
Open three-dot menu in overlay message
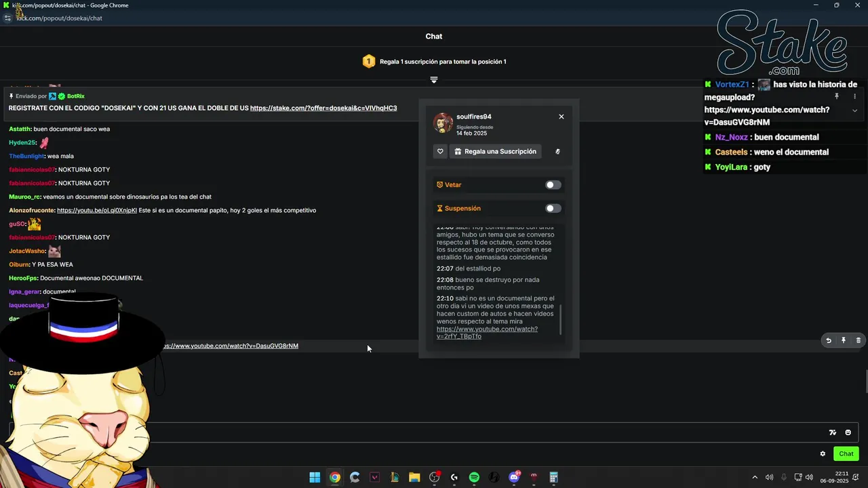tap(854, 97)
